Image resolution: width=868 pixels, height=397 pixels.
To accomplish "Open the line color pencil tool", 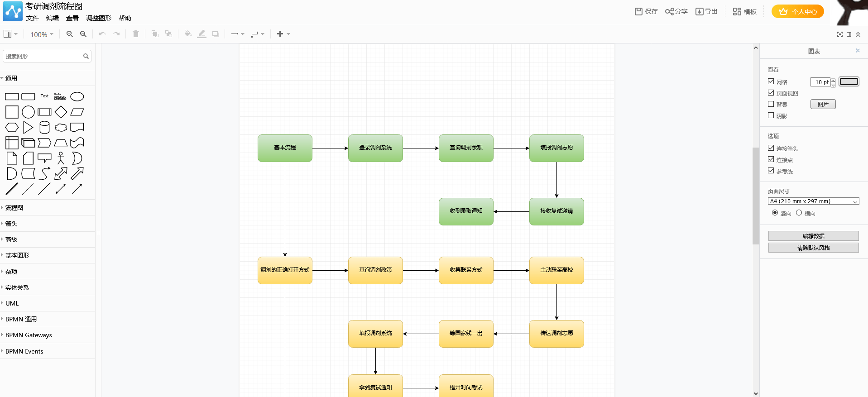I will [202, 34].
